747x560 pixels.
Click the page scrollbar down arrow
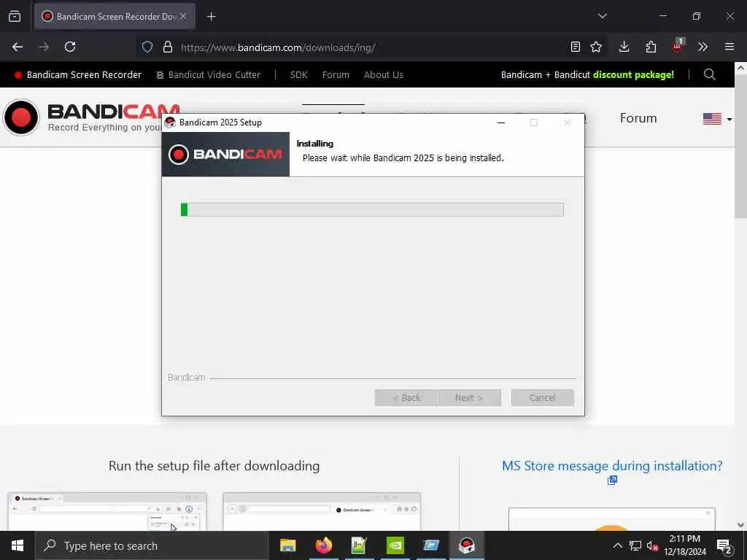click(741, 525)
